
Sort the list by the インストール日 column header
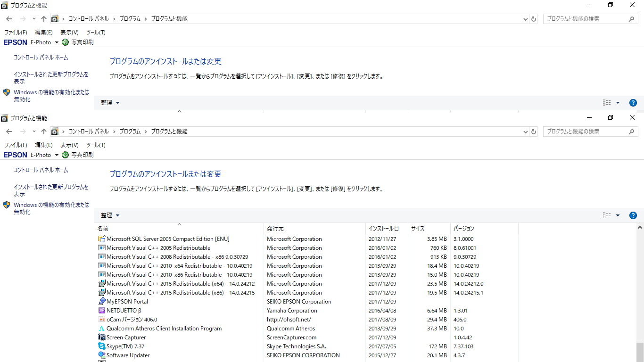click(x=383, y=229)
